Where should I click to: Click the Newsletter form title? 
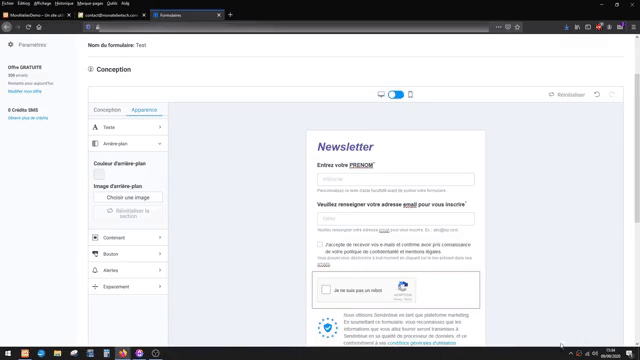345,147
